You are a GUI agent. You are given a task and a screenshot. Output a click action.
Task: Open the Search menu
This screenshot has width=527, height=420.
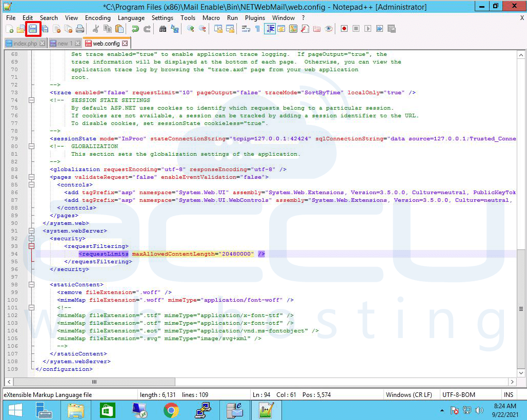coord(49,18)
